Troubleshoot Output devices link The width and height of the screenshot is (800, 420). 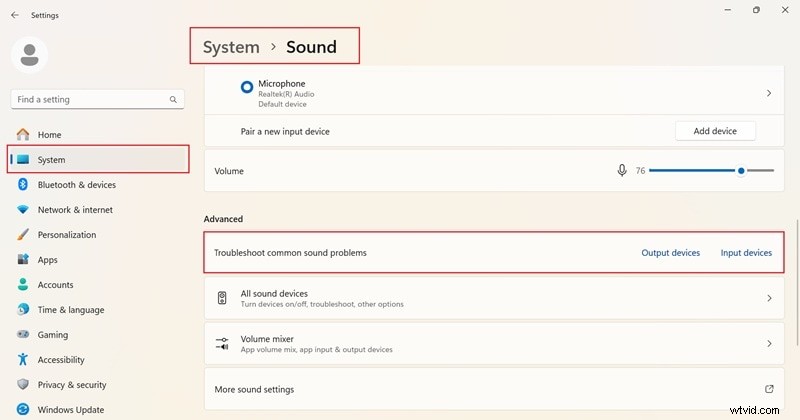[670, 253]
